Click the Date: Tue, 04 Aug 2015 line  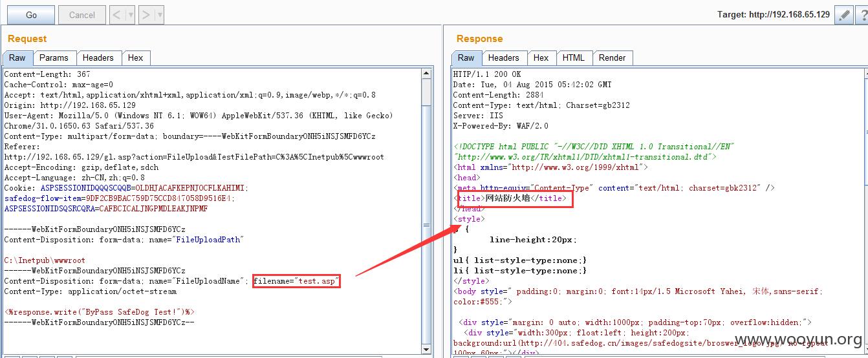coord(532,85)
